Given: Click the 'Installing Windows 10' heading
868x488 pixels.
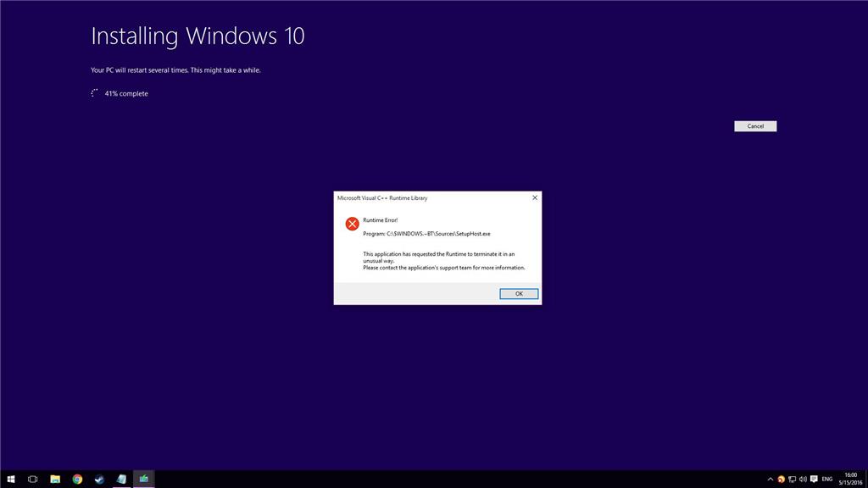Looking at the screenshot, I should point(198,36).
